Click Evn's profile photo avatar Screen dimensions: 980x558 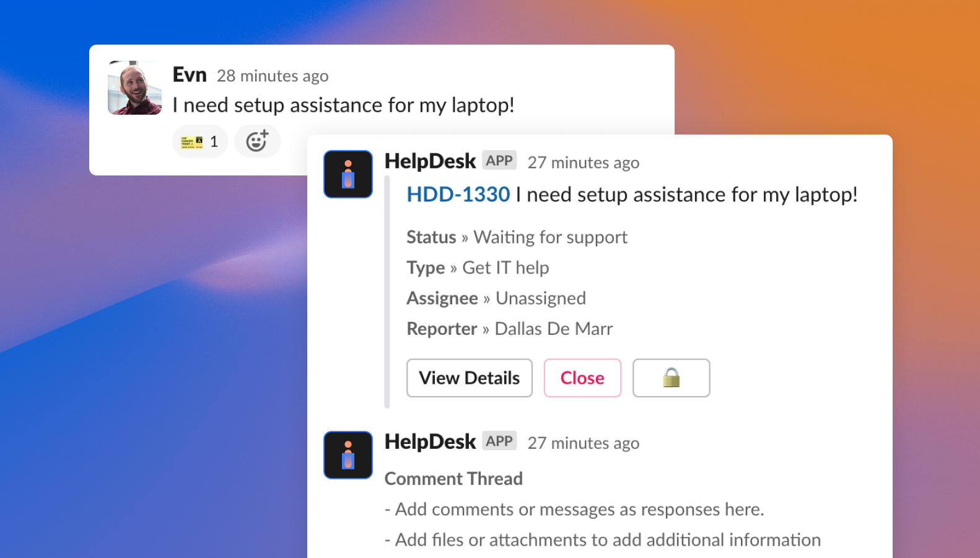click(x=134, y=87)
